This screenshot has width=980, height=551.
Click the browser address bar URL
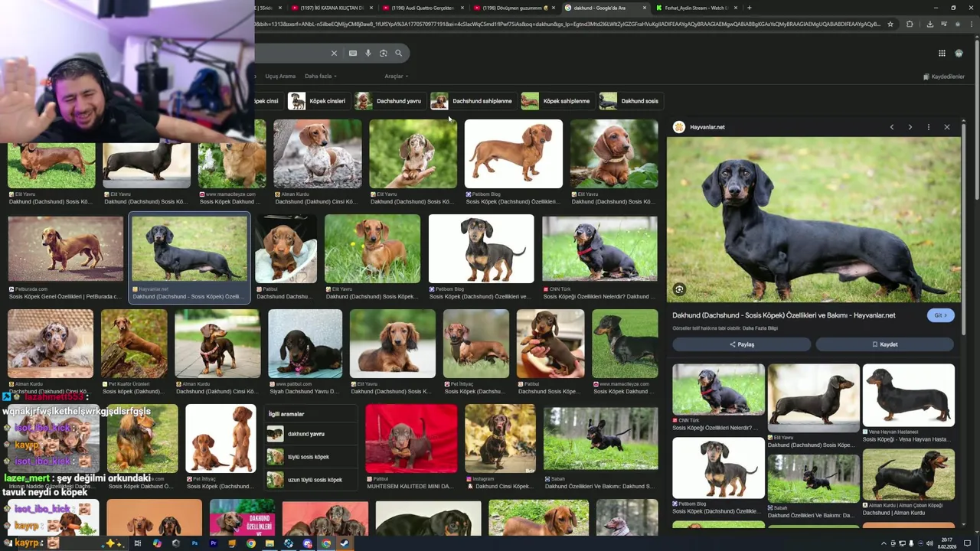(567, 24)
